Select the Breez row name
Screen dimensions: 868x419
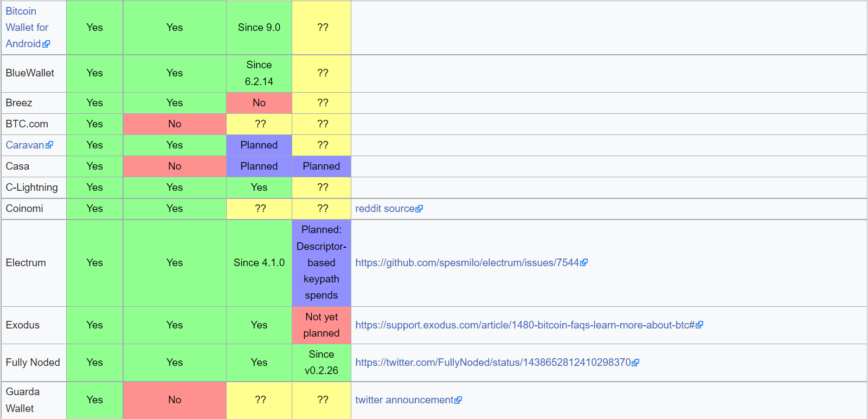[x=19, y=103]
